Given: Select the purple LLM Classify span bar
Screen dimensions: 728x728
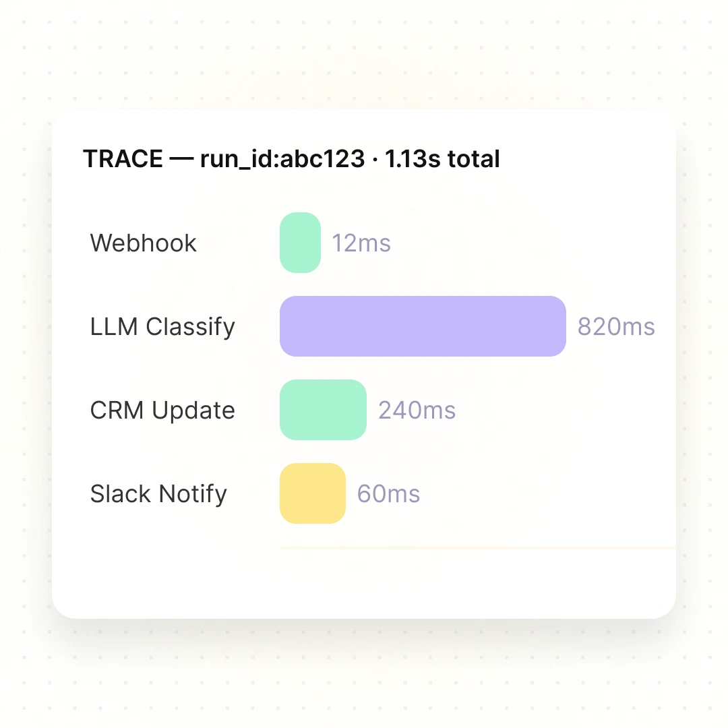Looking at the screenshot, I should click(x=423, y=326).
